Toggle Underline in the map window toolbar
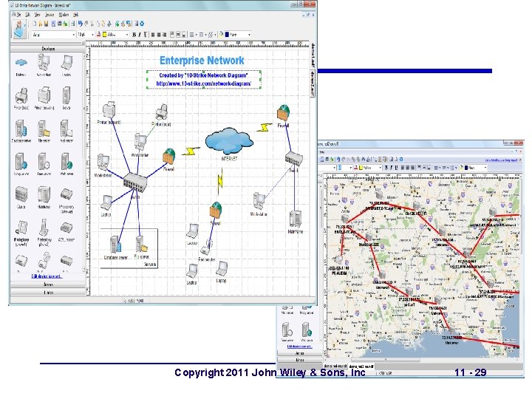The height and width of the screenshot is (399, 532). [395, 168]
